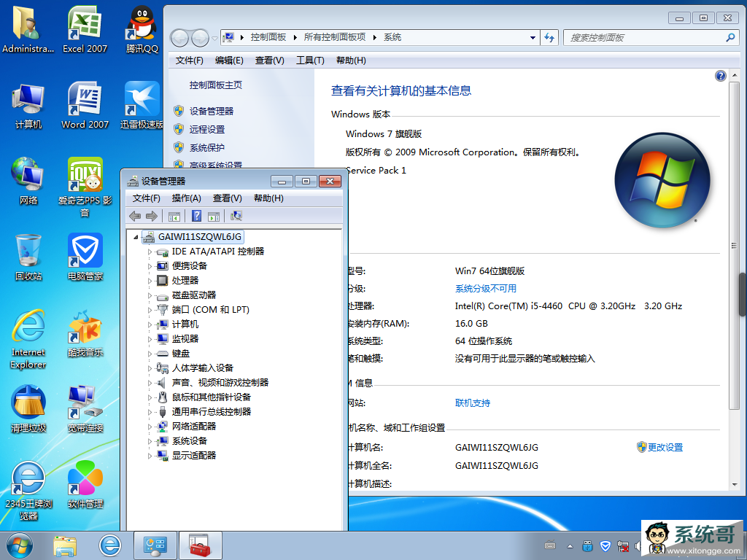Open 爱奇艺PPS 影音 desktop shortcut
Screen dimensions: 747x560
(x=85, y=187)
